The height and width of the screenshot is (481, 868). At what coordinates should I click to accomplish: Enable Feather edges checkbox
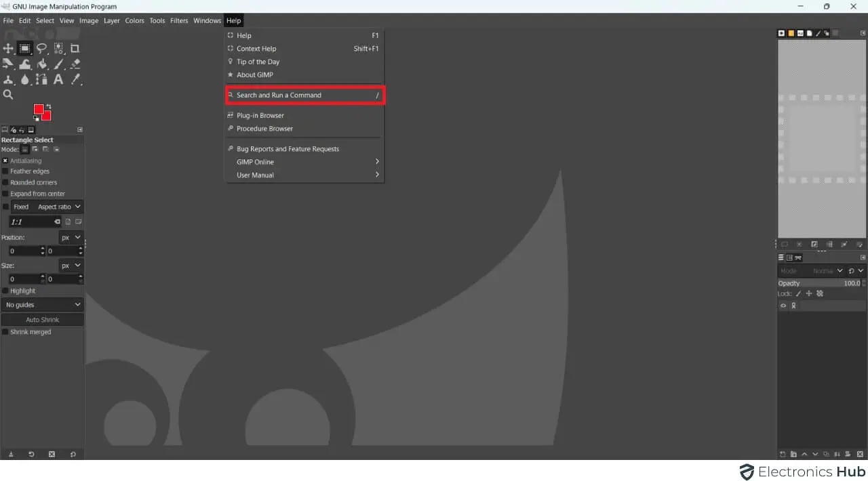5,171
